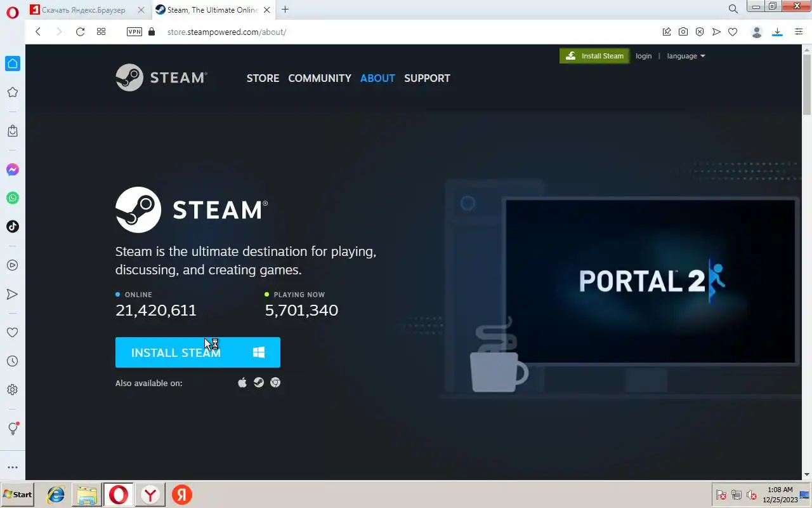812x508 pixels.
Task: Click the lightbulb tips icon in the sidebar
Action: pyautogui.click(x=13, y=429)
